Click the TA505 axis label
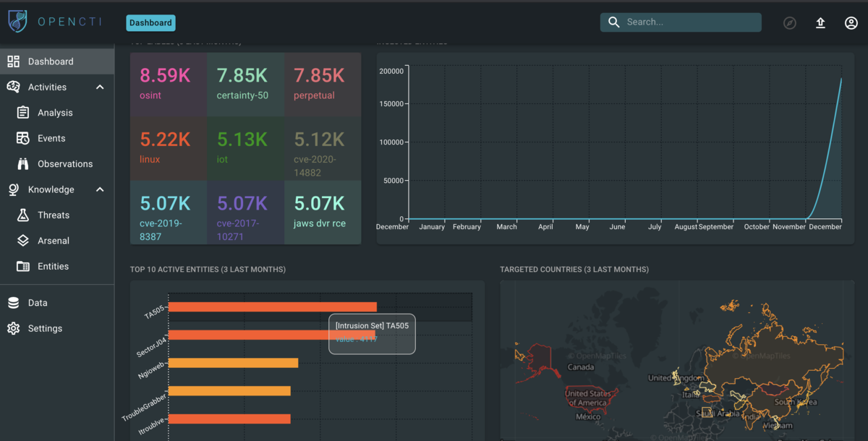 tap(154, 313)
